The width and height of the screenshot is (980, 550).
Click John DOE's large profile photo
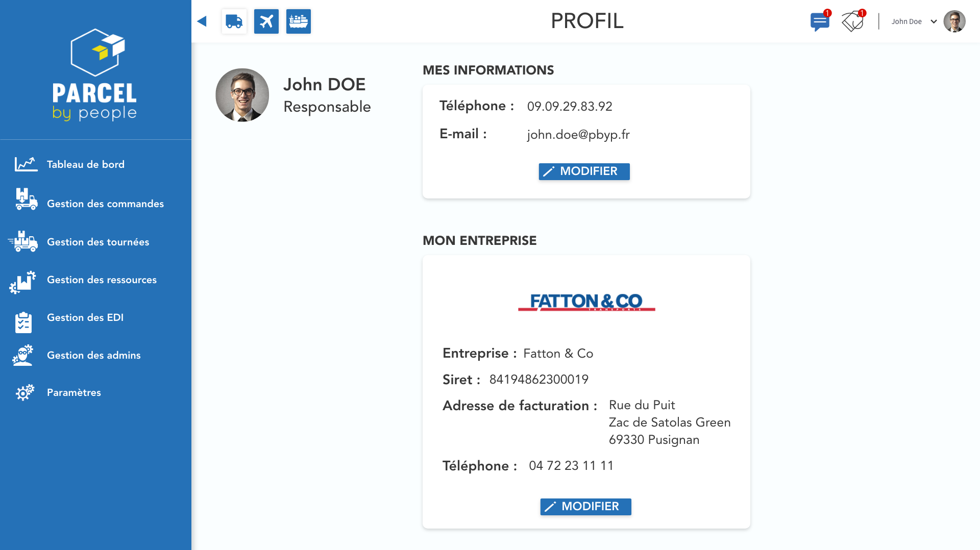pos(242,95)
